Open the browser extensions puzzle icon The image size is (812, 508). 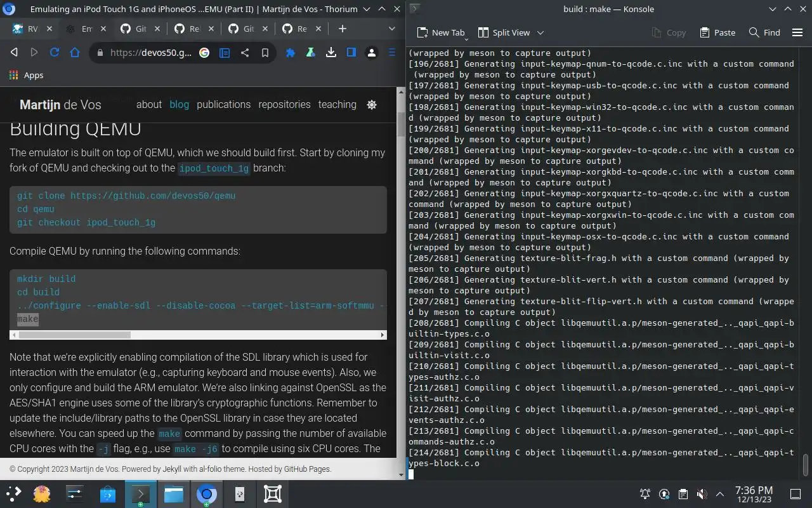click(291, 53)
